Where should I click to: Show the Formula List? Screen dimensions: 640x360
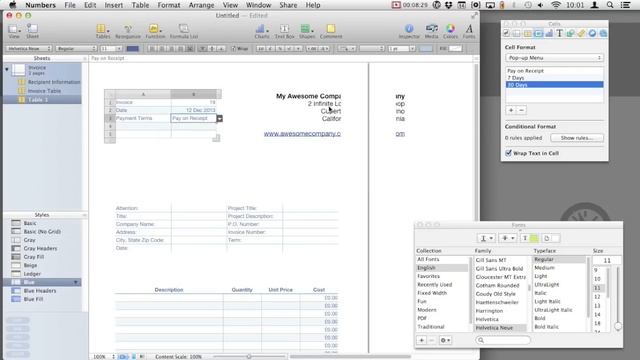(184, 31)
